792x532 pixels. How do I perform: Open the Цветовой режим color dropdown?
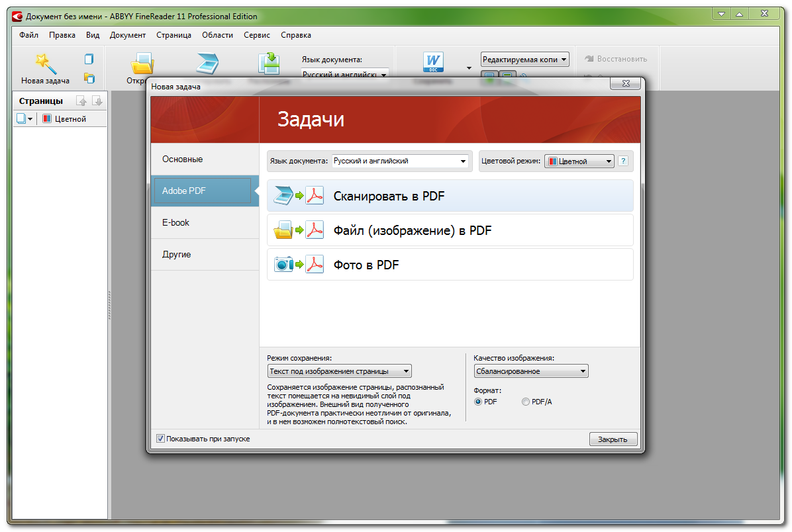coord(579,161)
